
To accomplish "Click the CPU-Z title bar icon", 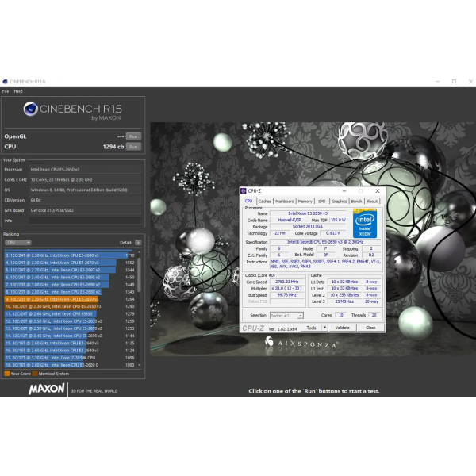I will tap(244, 191).
